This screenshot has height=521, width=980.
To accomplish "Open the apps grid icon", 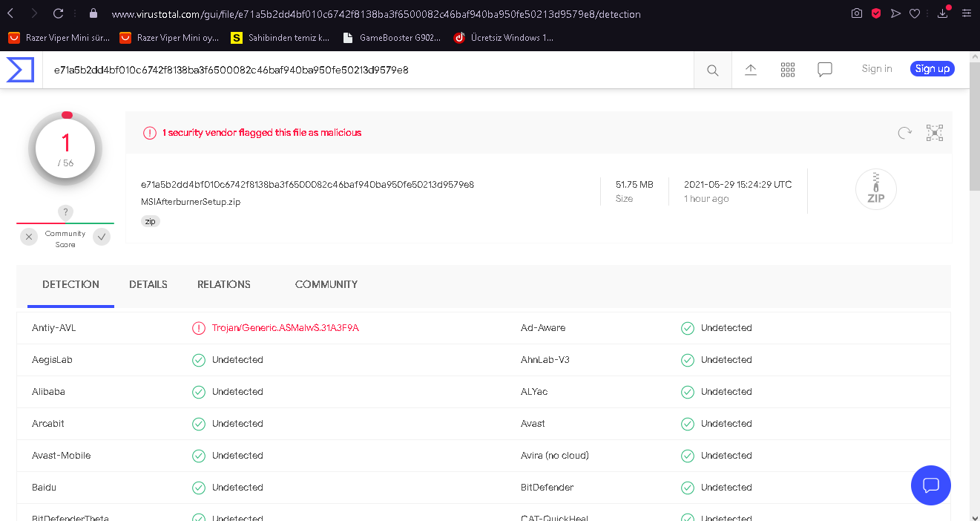I will 788,70.
